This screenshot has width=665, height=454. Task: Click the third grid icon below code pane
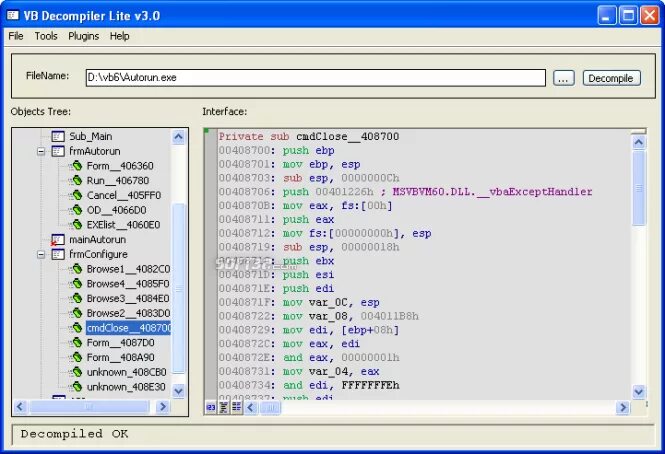tap(237, 408)
